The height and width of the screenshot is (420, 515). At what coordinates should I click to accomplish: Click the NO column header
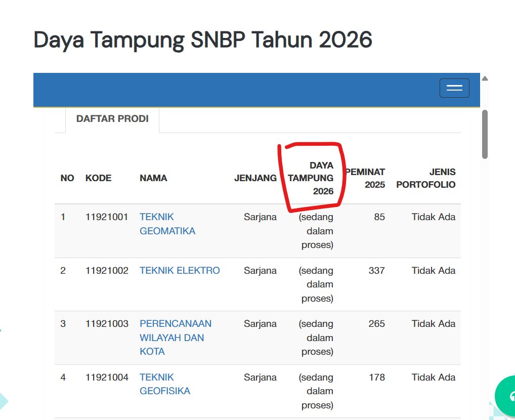67,178
